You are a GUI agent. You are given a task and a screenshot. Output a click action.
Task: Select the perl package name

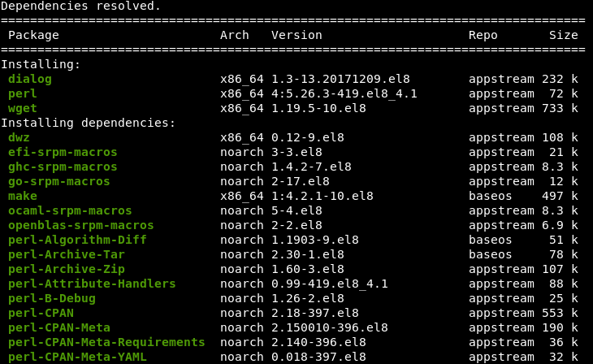click(23, 93)
